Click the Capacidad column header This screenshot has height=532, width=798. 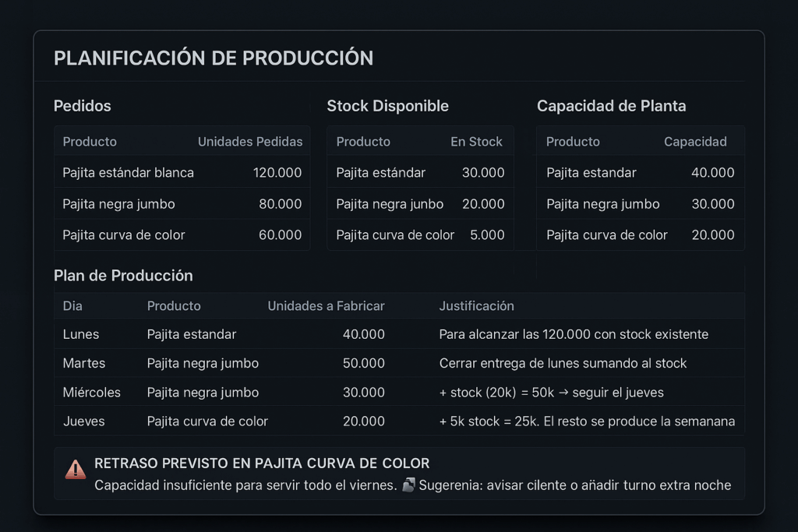695,142
